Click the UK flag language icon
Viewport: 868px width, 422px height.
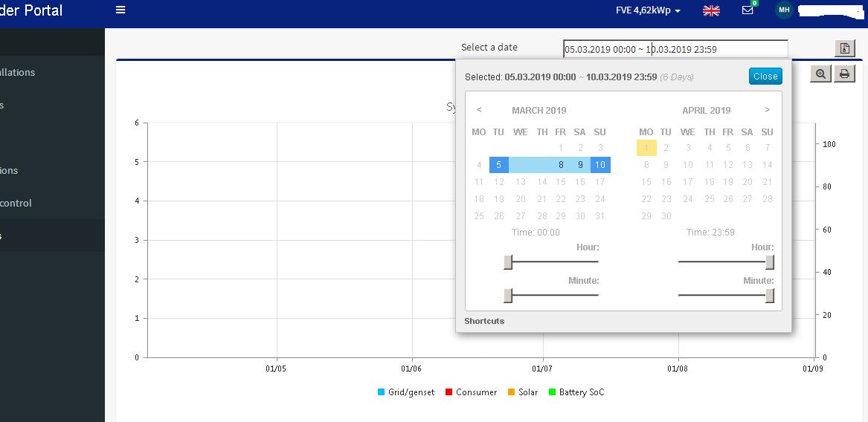pyautogui.click(x=711, y=10)
